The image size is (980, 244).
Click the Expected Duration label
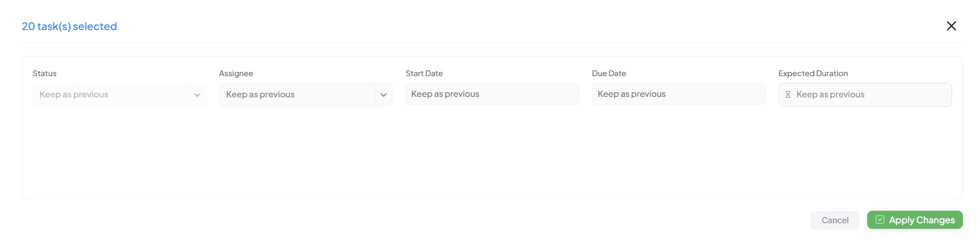point(813,74)
